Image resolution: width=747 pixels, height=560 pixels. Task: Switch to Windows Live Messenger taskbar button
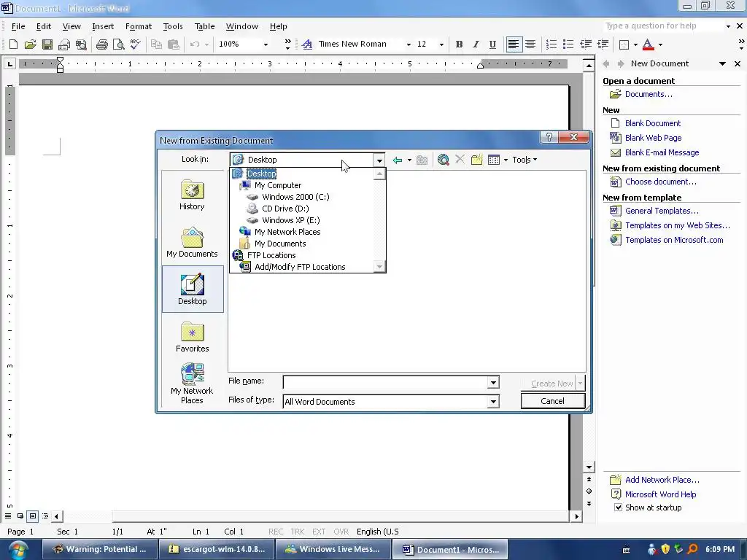tap(333, 549)
